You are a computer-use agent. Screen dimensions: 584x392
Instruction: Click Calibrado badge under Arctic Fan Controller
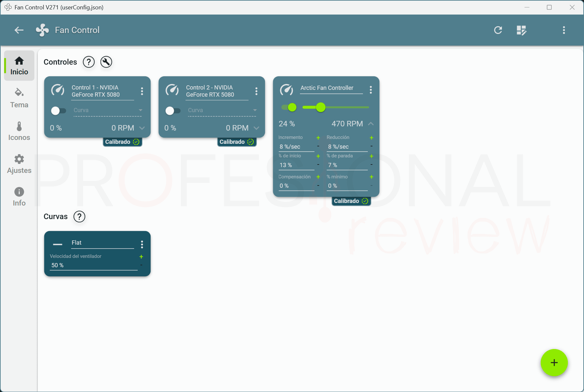tap(351, 201)
